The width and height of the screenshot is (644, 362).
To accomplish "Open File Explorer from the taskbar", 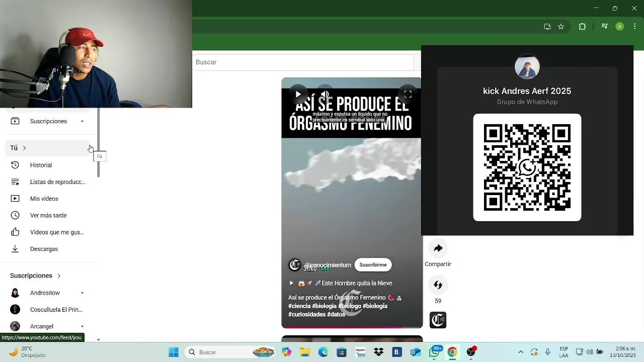I will pyautogui.click(x=305, y=352).
